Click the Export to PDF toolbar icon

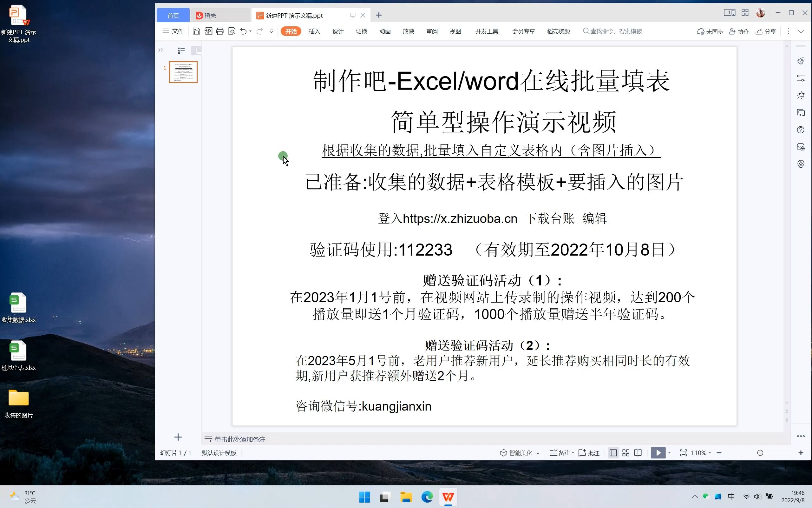pyautogui.click(x=208, y=31)
